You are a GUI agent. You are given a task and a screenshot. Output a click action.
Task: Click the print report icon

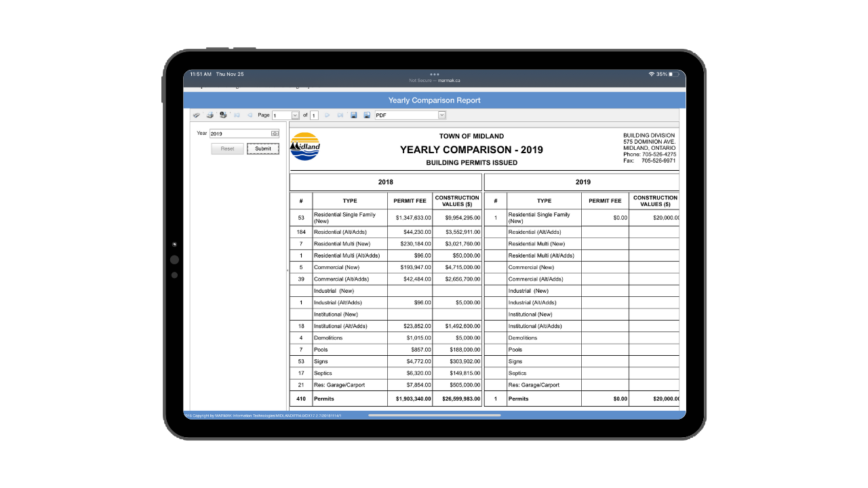pyautogui.click(x=210, y=115)
